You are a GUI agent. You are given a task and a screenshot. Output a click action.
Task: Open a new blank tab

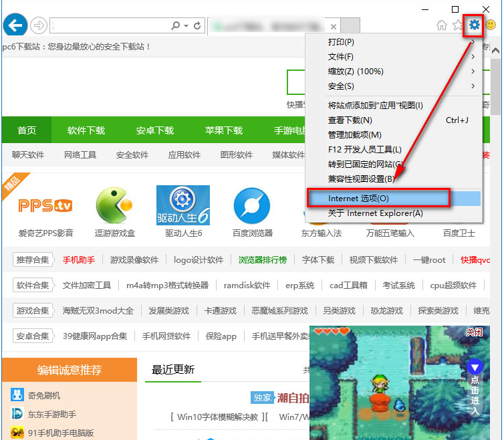point(350,25)
